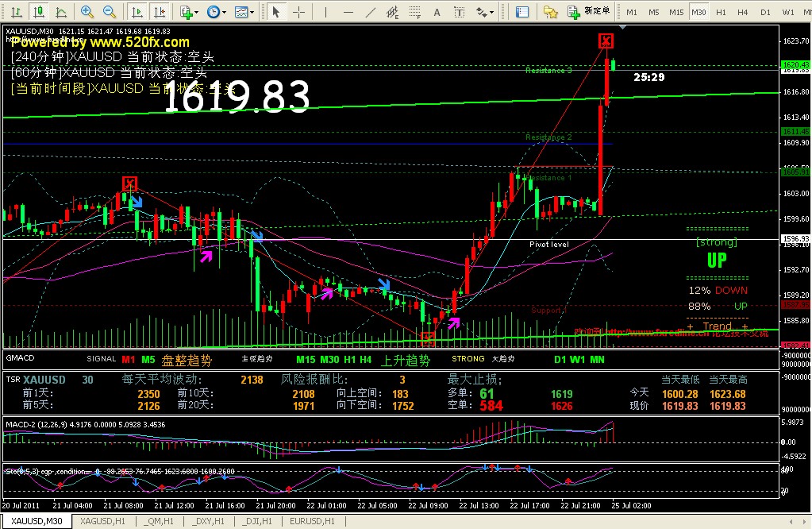
Task: Select the horizontal line drawing tool
Action: point(348,11)
